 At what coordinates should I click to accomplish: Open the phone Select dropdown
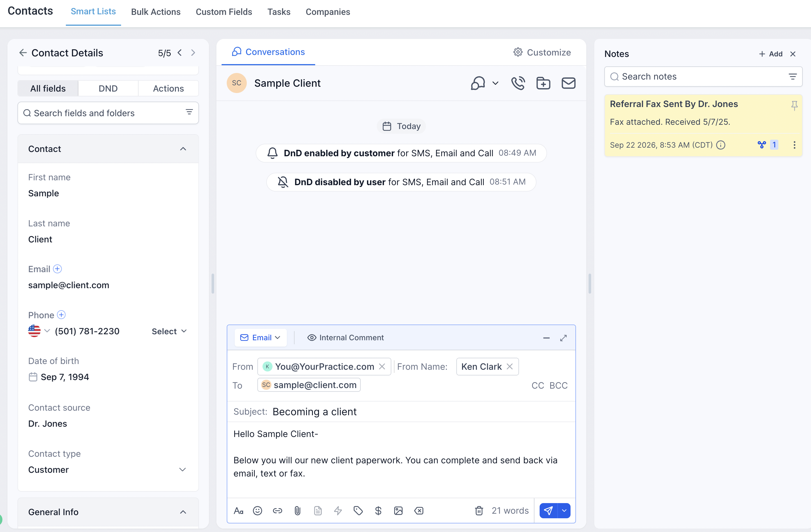click(x=169, y=331)
